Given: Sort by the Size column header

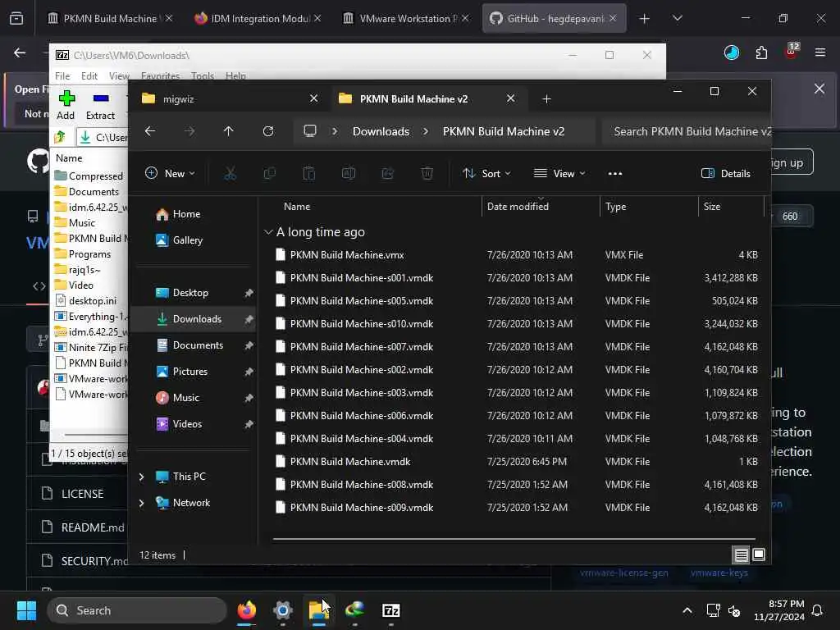Looking at the screenshot, I should [x=731, y=207].
